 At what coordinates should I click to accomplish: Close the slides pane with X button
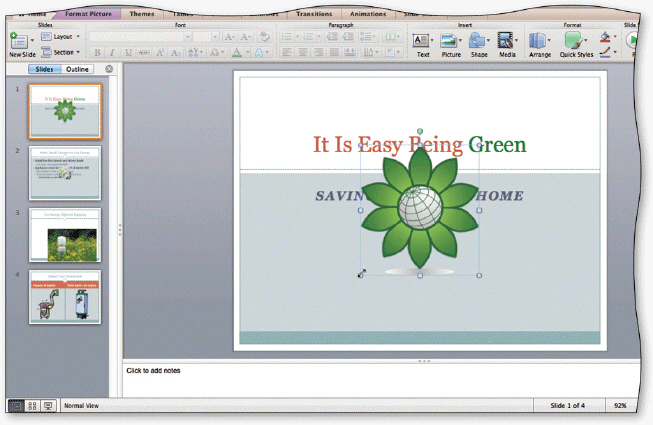tap(109, 69)
